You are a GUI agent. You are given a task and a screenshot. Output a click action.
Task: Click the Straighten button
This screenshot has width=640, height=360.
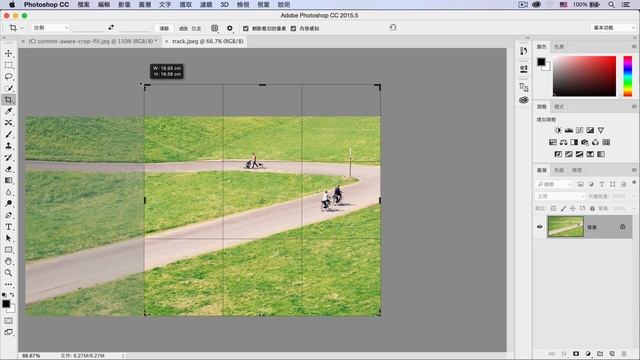pos(190,28)
